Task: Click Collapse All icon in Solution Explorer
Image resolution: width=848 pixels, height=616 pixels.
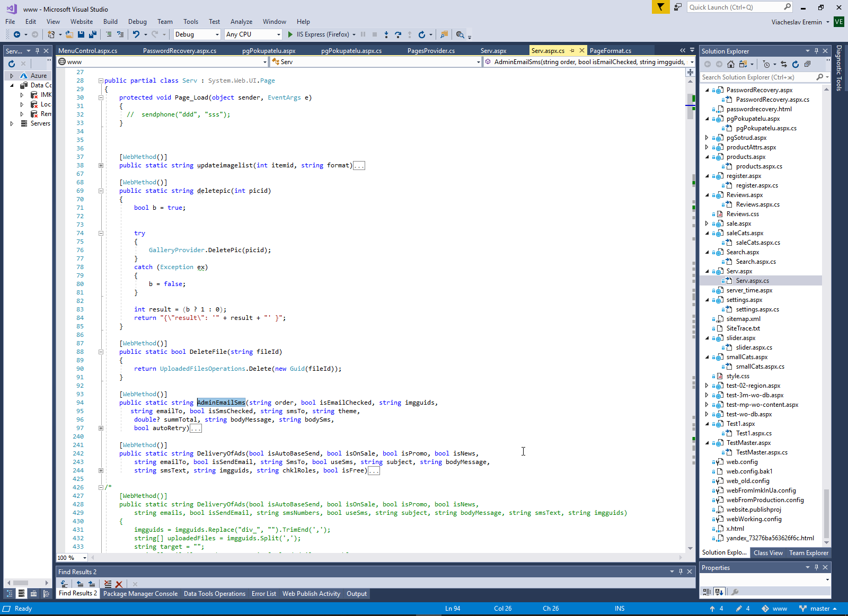Action: (x=807, y=64)
